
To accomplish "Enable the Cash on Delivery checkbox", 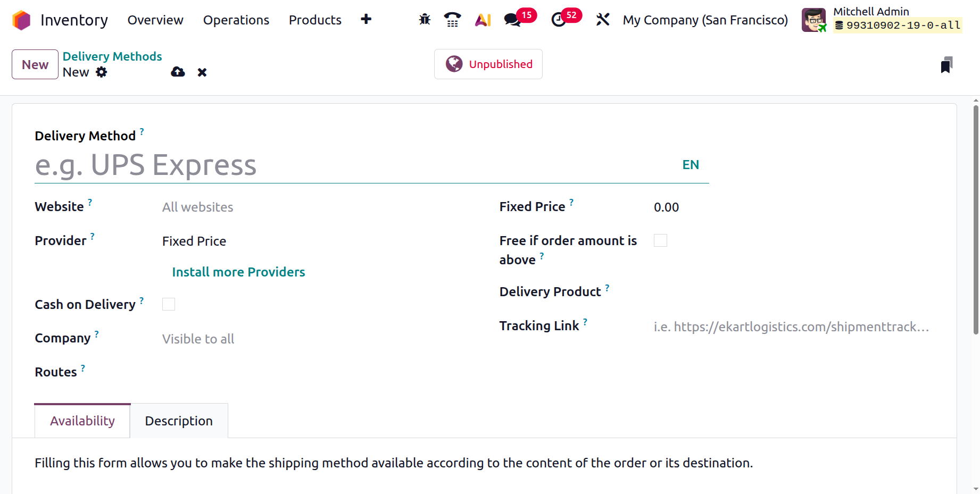I will [x=169, y=304].
